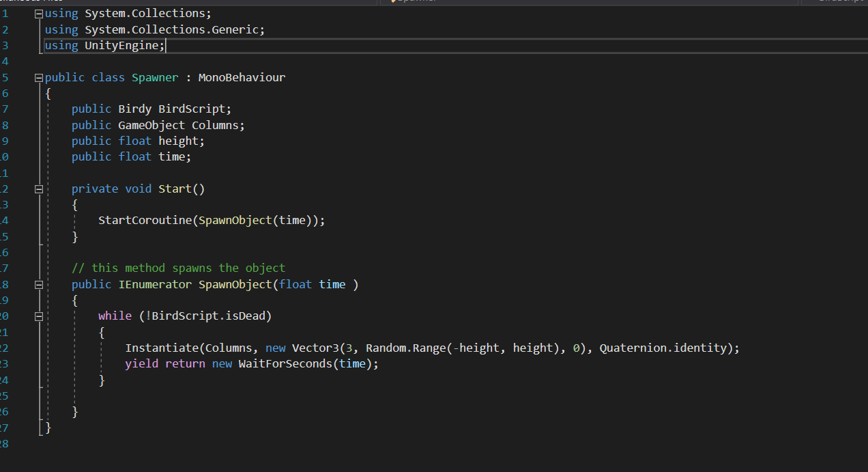Click the GameObject type keyword
Viewport: 868px width, 472px height.
[151, 125]
